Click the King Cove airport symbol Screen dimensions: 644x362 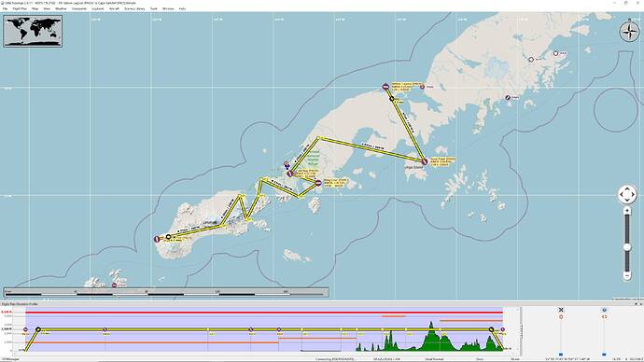point(318,183)
